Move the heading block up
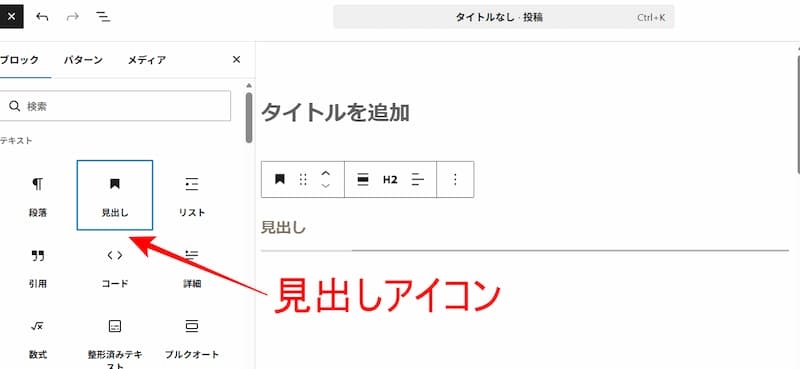Screen dimensions: 800x369 (x=326, y=174)
